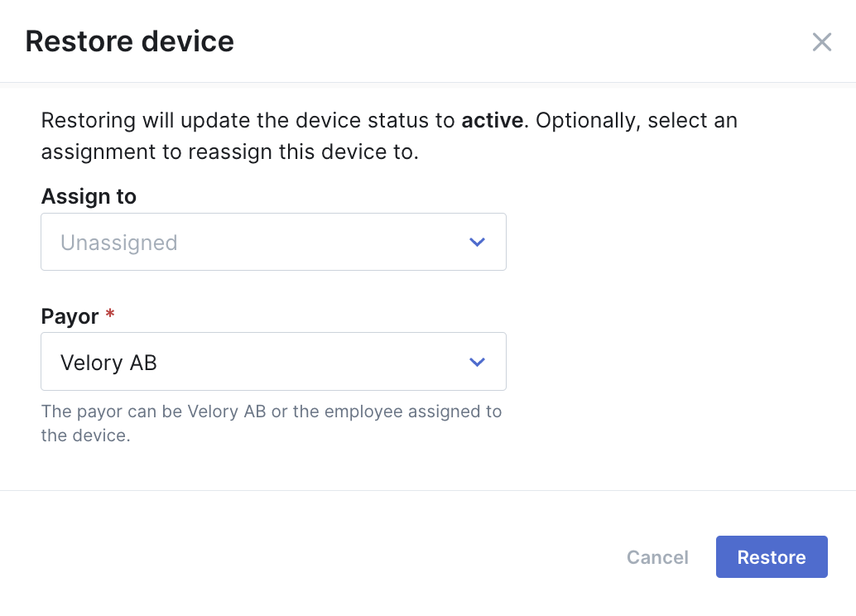Click the Restore device dialog title
This screenshot has height=616, width=856.
(x=129, y=41)
